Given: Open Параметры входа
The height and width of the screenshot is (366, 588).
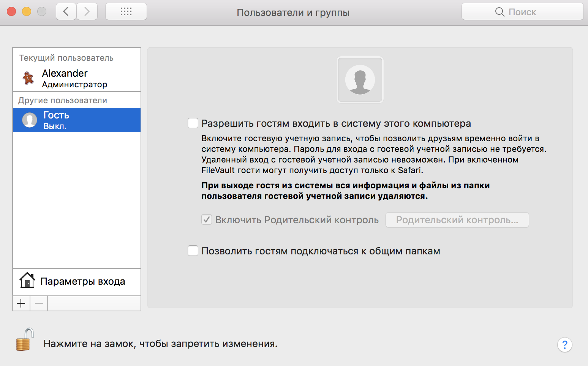Looking at the screenshot, I should [x=77, y=282].
